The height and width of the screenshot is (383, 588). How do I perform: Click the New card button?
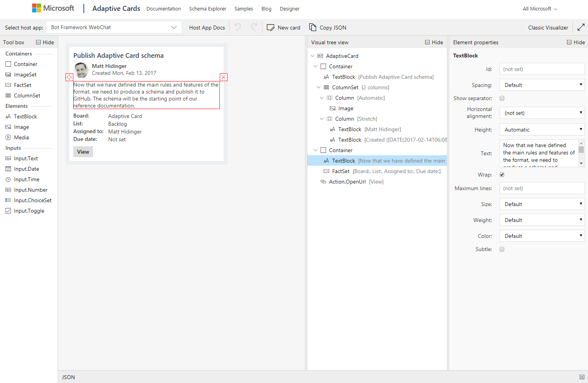click(x=283, y=28)
